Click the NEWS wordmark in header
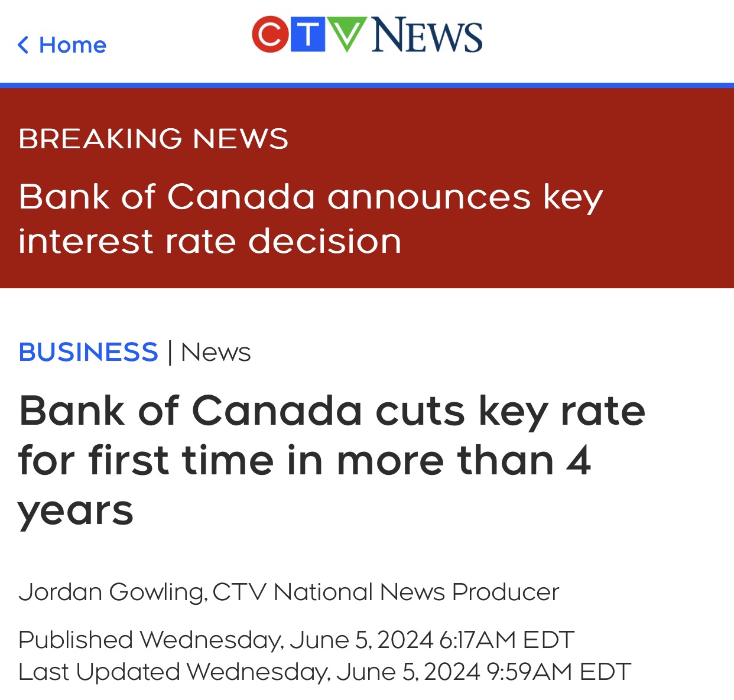734x700 pixels. tap(427, 35)
